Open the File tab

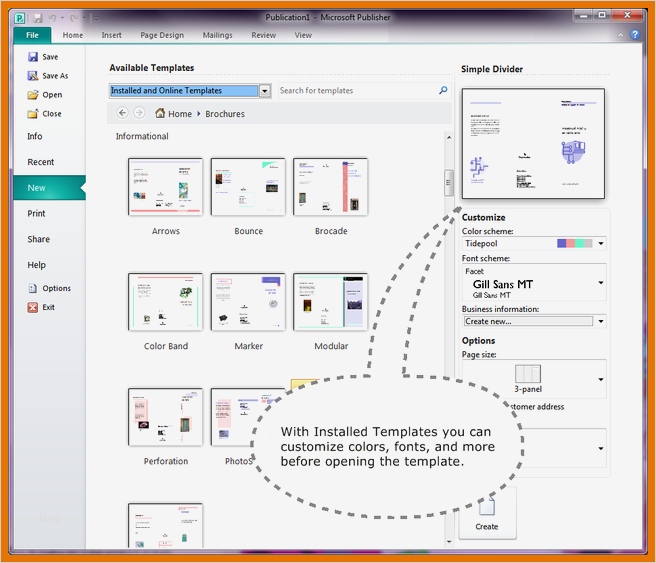[32, 35]
